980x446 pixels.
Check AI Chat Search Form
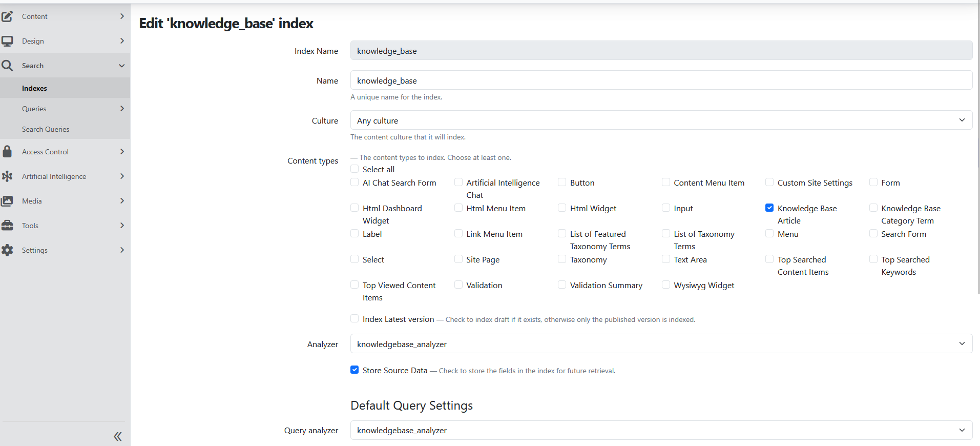click(355, 182)
